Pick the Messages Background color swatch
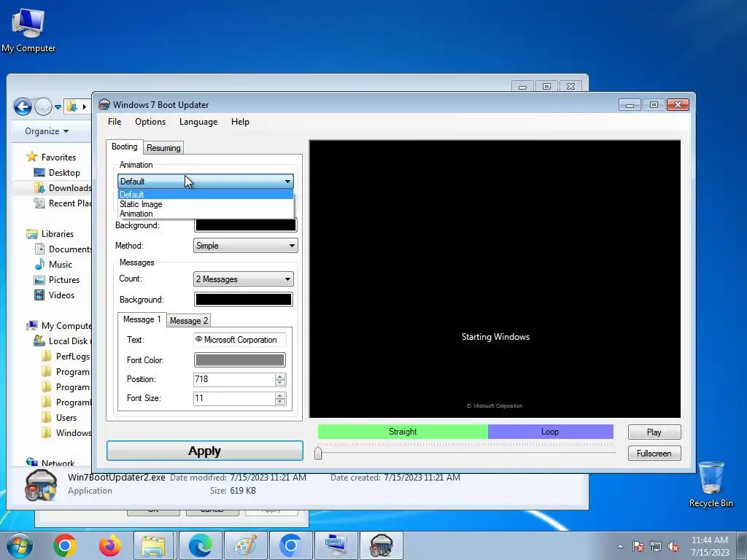Screen dimensions: 747x560 244,300
